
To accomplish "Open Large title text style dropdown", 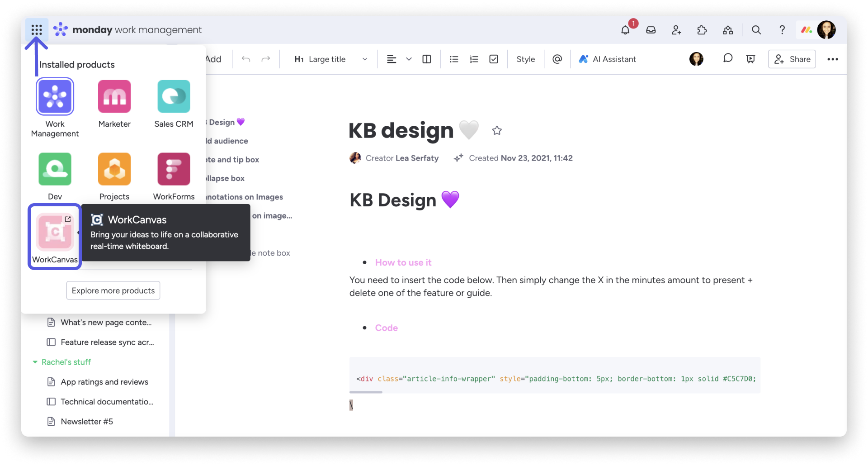I will click(x=331, y=59).
